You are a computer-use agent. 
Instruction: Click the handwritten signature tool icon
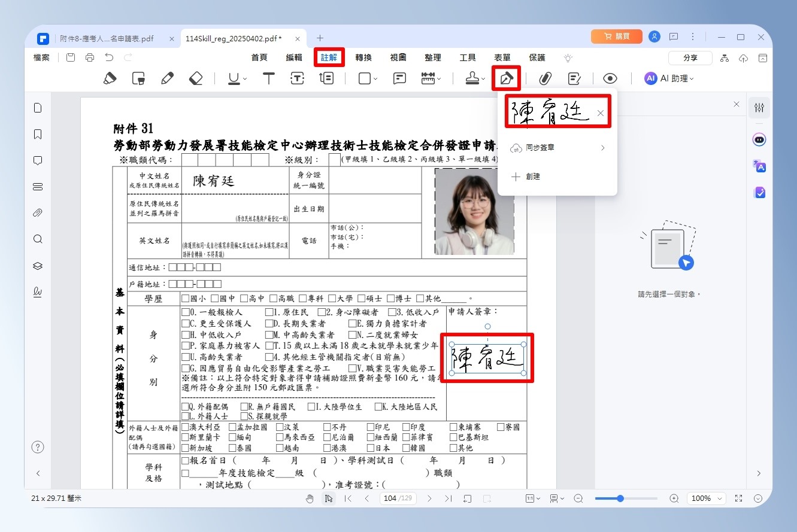pos(507,78)
